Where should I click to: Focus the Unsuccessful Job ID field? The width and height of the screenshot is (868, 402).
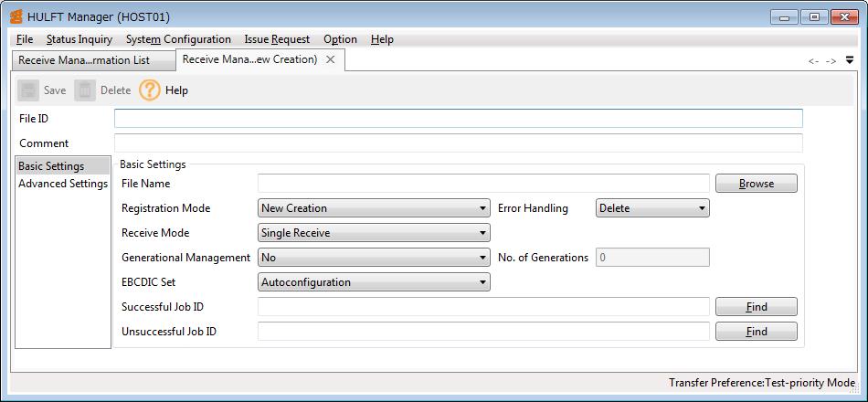(x=484, y=331)
